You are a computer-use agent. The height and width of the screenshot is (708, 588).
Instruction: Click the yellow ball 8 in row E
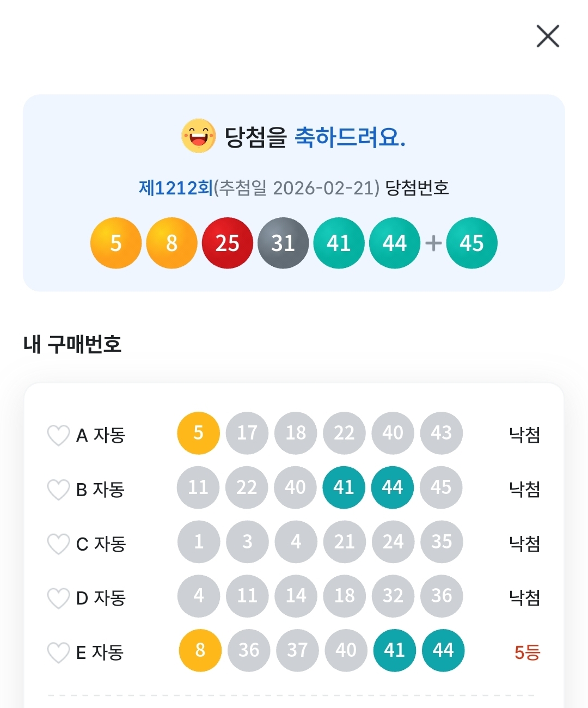[x=200, y=650]
